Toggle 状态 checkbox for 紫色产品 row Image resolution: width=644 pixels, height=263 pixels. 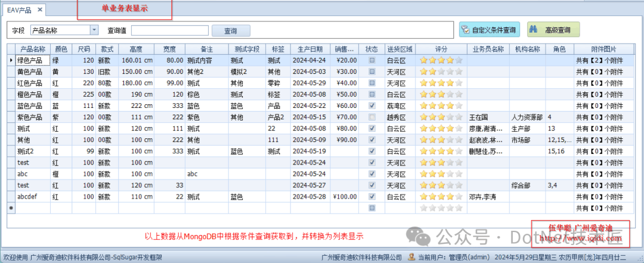(x=372, y=117)
